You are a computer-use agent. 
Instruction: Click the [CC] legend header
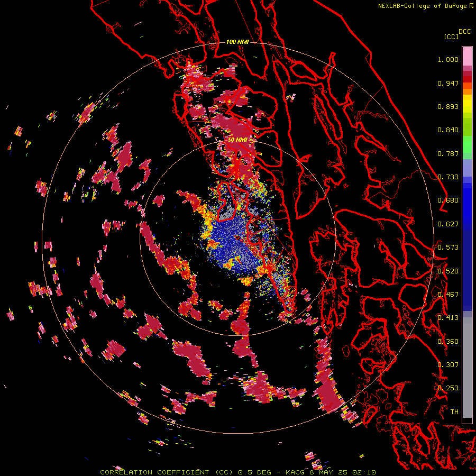(451, 36)
